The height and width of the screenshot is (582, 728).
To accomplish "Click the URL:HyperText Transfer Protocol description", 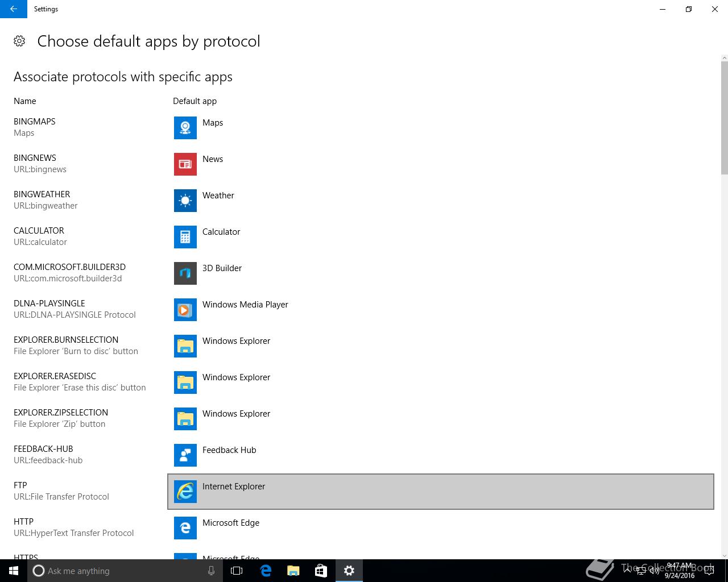I will tap(74, 533).
